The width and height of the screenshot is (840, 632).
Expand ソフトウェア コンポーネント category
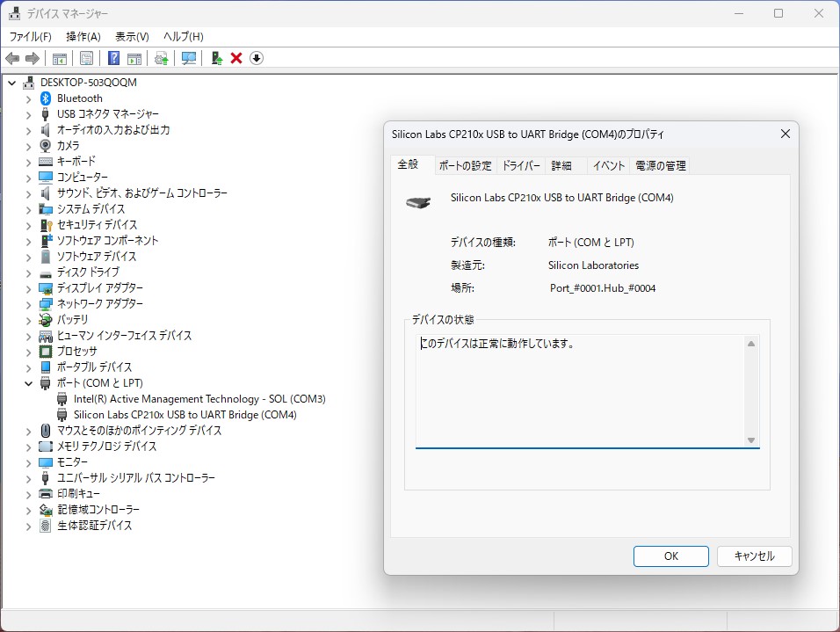pyautogui.click(x=28, y=241)
